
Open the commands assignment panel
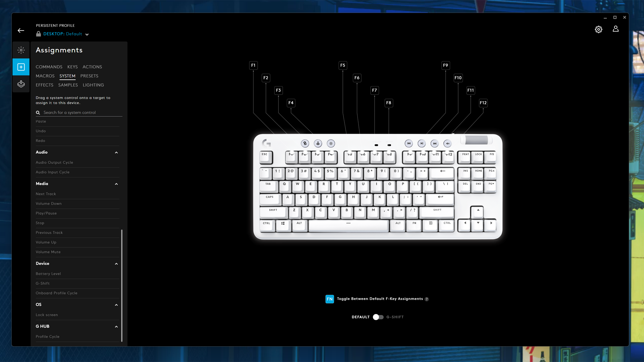click(x=49, y=67)
